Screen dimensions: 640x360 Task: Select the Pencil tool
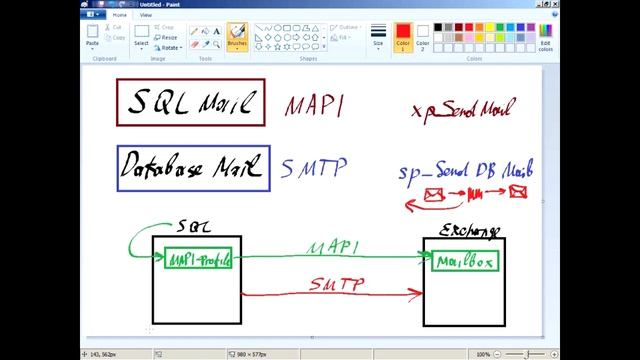tap(194, 31)
